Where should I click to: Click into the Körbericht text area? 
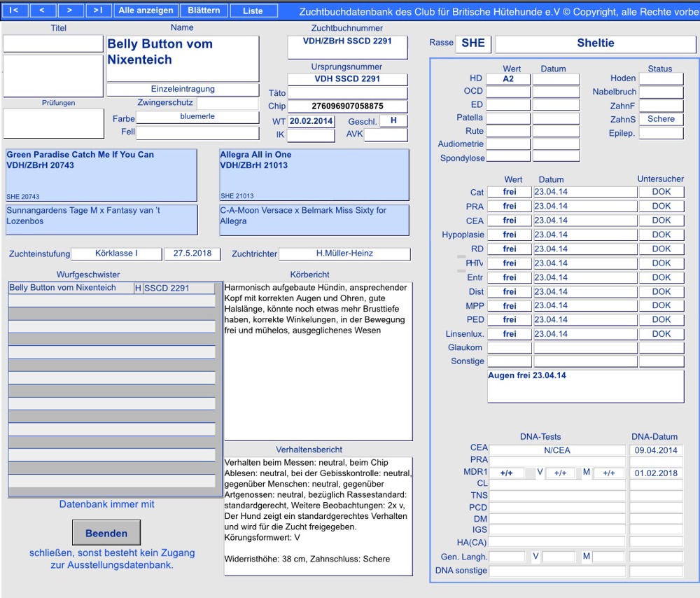coord(318,361)
